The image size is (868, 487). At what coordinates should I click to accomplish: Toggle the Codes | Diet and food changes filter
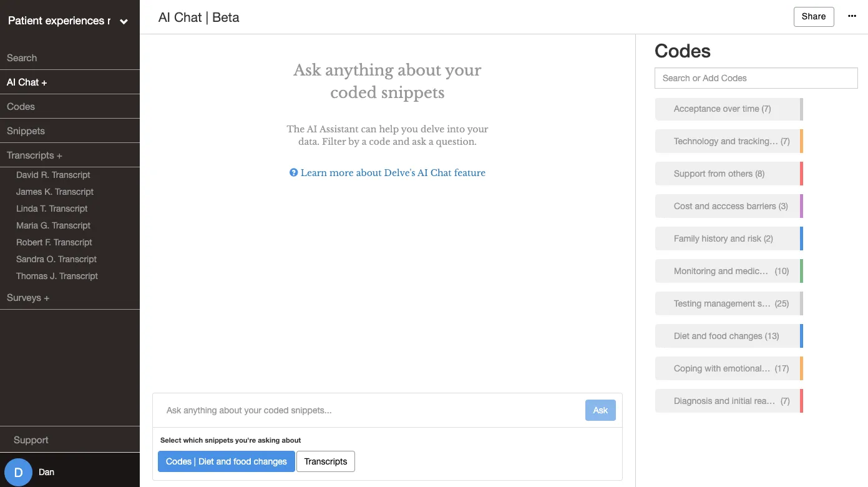point(227,461)
